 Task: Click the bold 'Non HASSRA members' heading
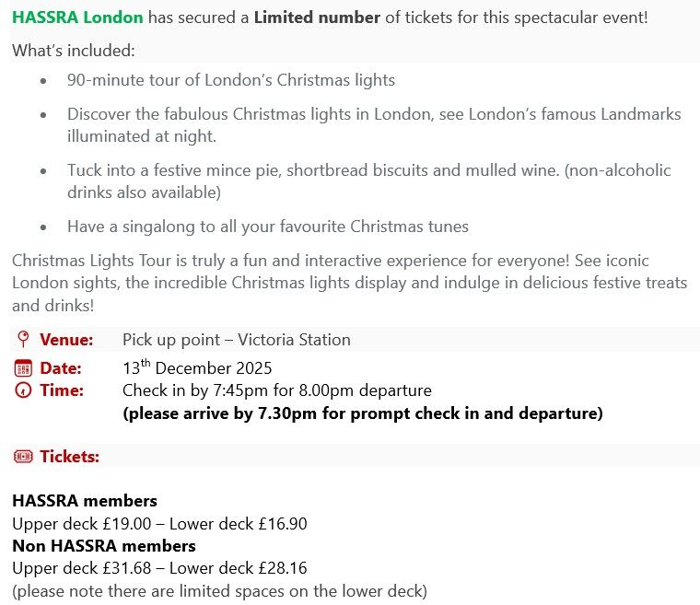click(x=104, y=546)
